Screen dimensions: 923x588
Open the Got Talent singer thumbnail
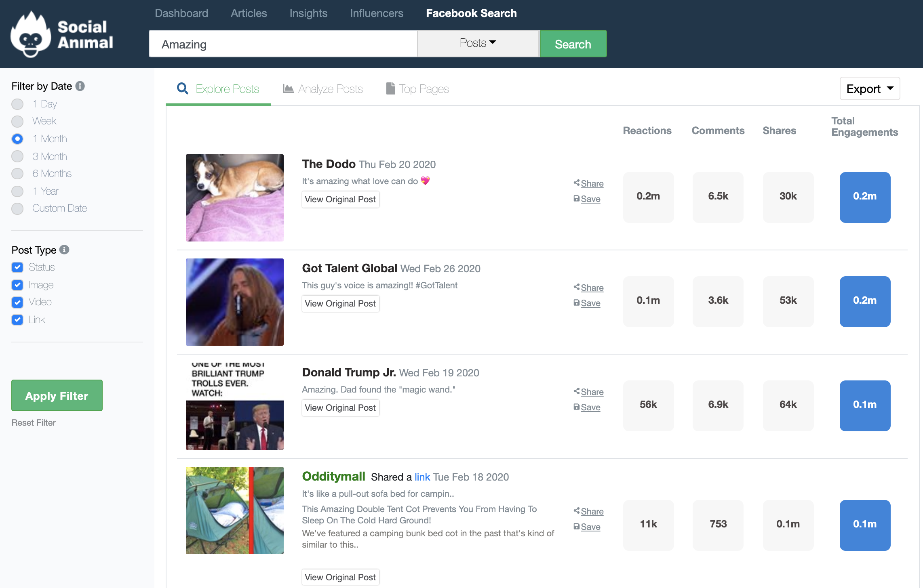click(235, 302)
